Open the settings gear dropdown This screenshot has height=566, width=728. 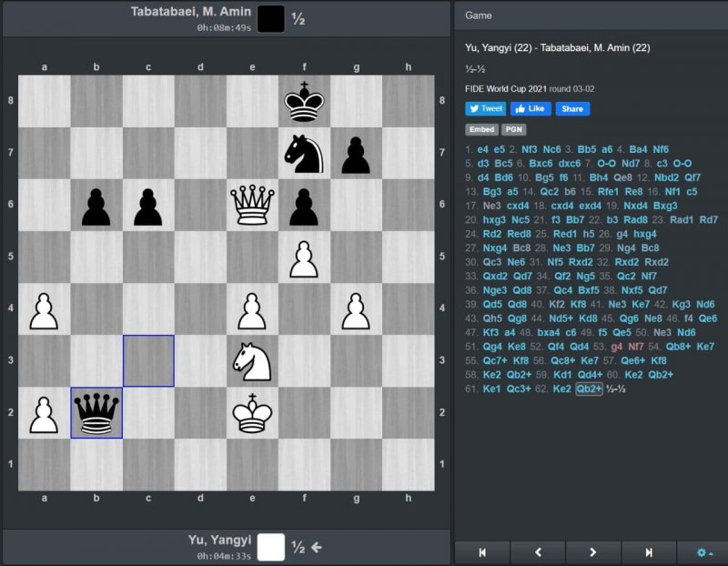(703, 551)
